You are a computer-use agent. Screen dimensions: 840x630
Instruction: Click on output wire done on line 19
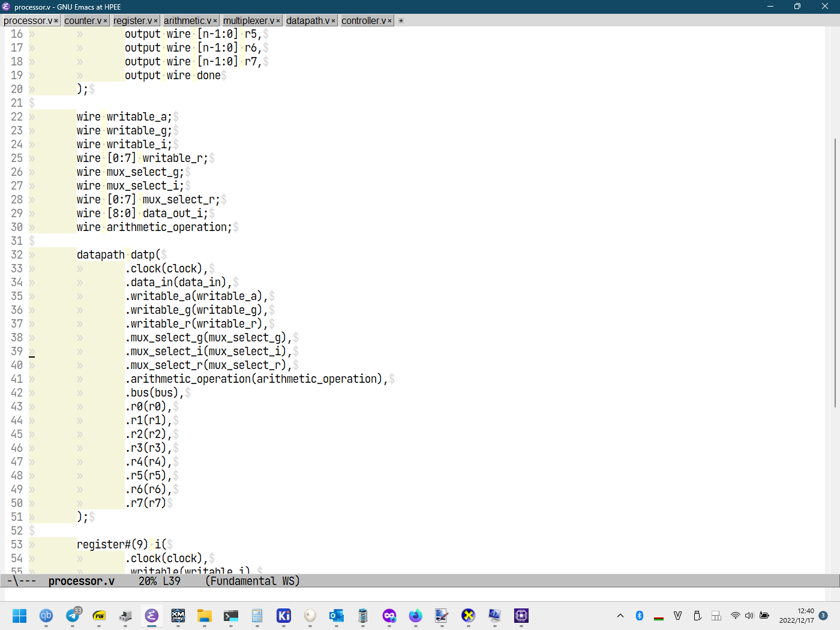[x=173, y=76]
